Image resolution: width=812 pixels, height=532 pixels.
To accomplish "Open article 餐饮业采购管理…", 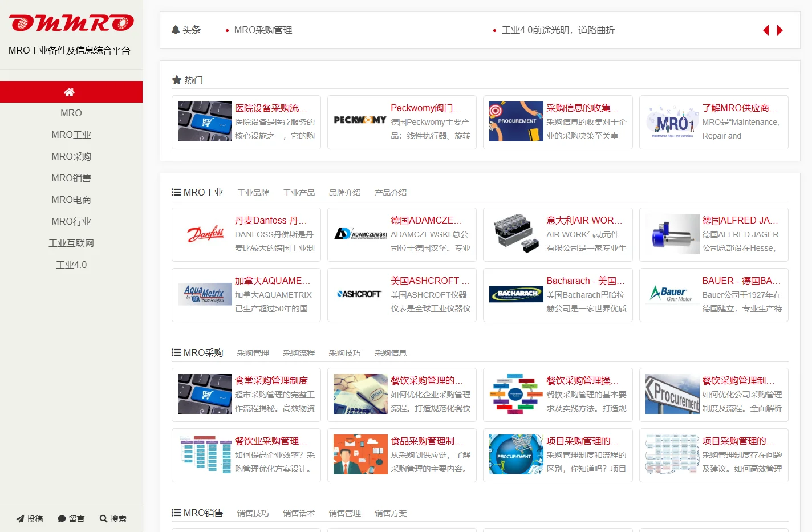I will 271,441.
